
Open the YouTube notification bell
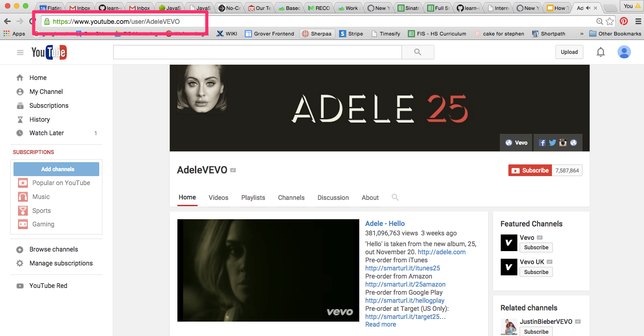point(600,52)
